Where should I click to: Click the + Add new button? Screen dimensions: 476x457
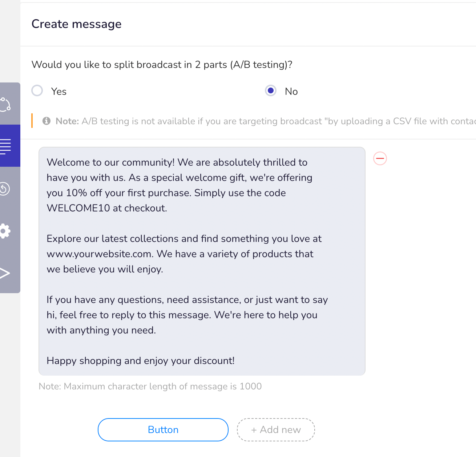click(x=276, y=430)
